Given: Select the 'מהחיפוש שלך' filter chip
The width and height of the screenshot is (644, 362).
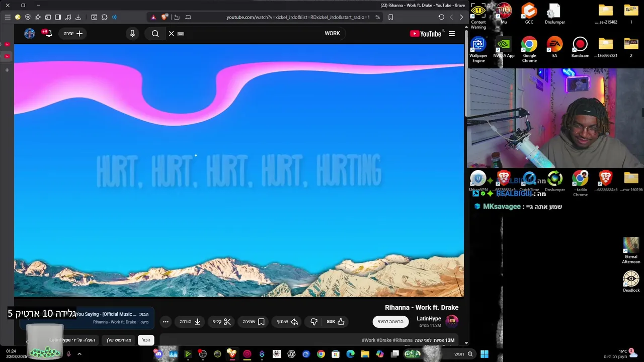Looking at the screenshot, I should 118,340.
